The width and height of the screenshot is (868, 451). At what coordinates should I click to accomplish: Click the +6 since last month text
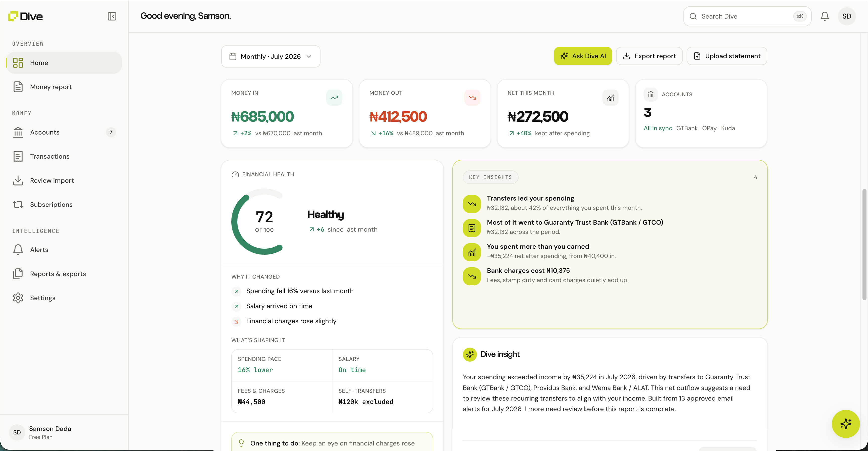tap(343, 229)
